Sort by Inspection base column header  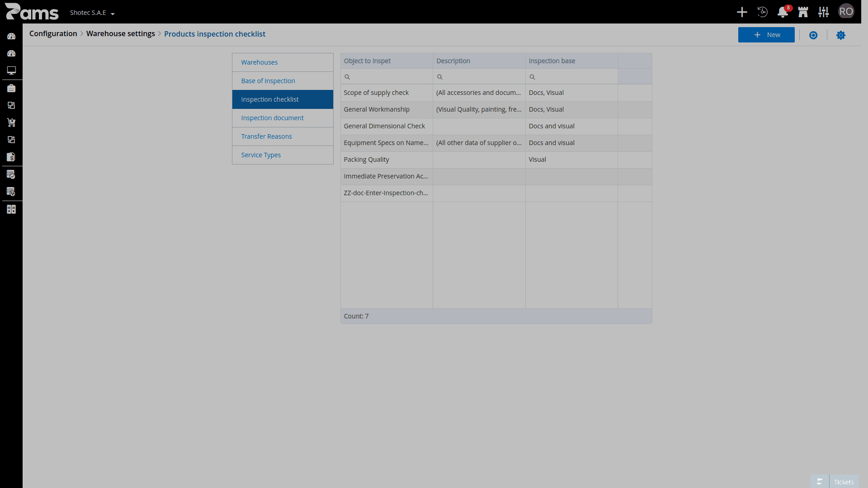[571, 61]
